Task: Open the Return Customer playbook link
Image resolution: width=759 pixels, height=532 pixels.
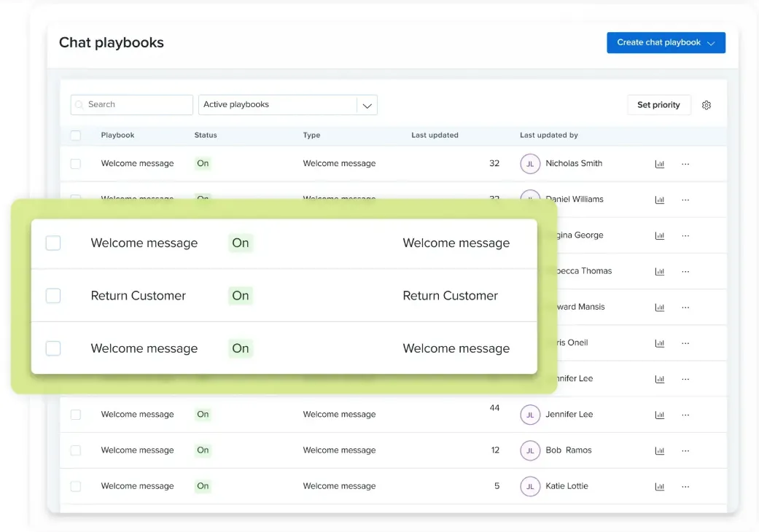Action: (138, 296)
